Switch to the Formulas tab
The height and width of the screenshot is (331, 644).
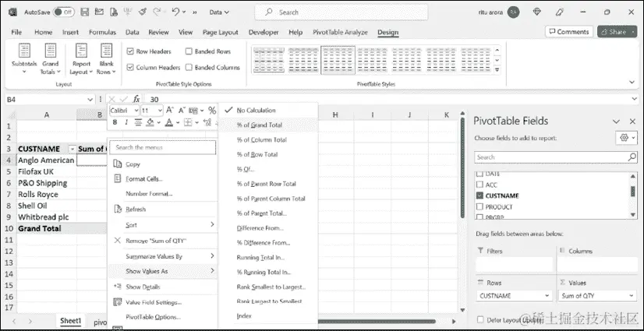pyautogui.click(x=102, y=32)
